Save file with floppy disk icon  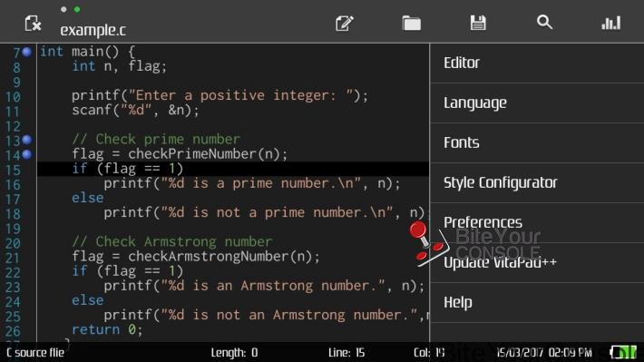(478, 23)
